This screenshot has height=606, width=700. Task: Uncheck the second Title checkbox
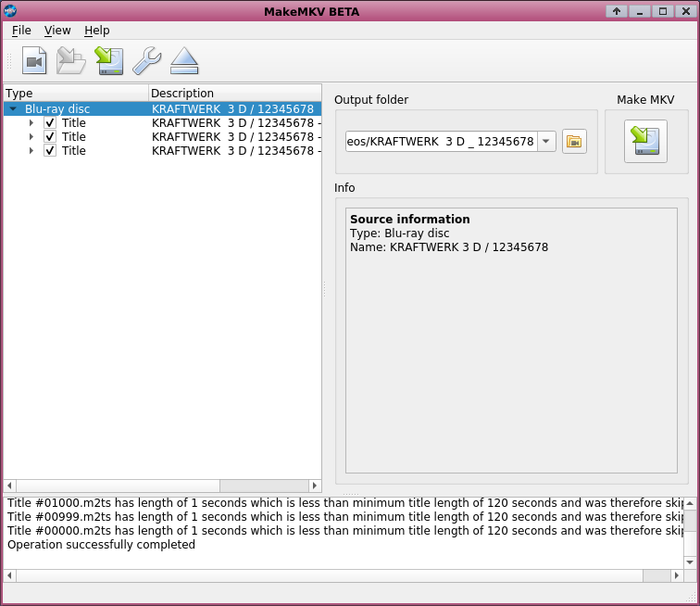[x=50, y=137]
